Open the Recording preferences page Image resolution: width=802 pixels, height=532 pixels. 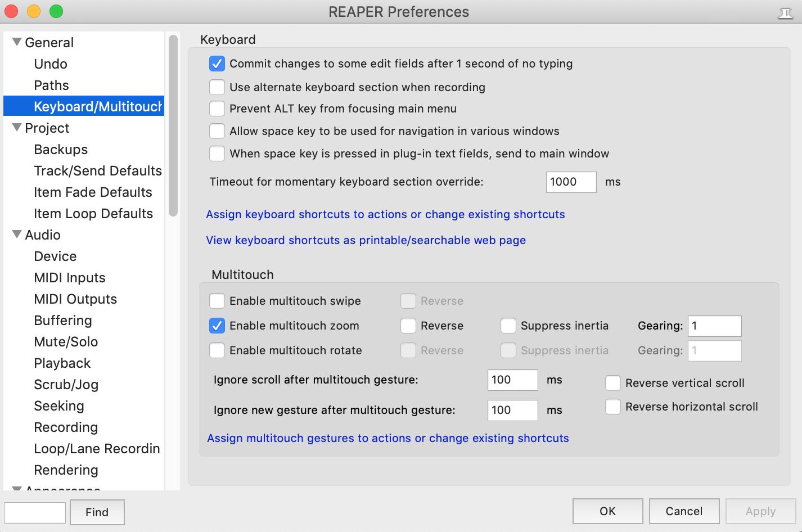66,427
